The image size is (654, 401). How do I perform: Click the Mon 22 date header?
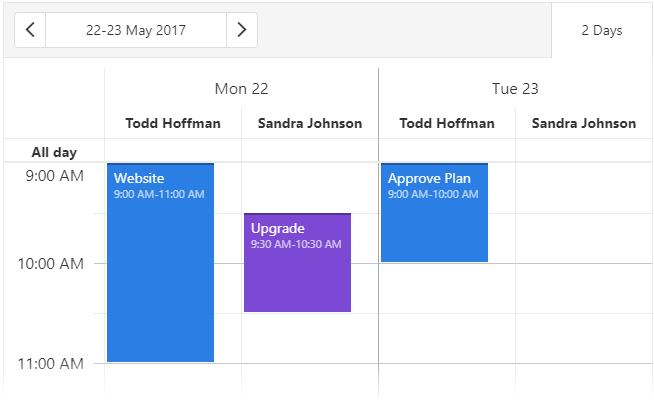point(241,89)
